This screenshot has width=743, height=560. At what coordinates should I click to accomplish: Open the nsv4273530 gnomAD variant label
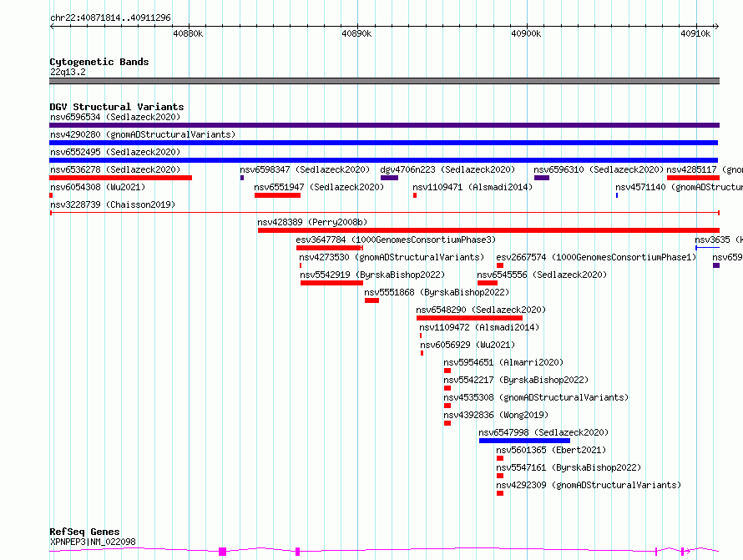click(392, 257)
